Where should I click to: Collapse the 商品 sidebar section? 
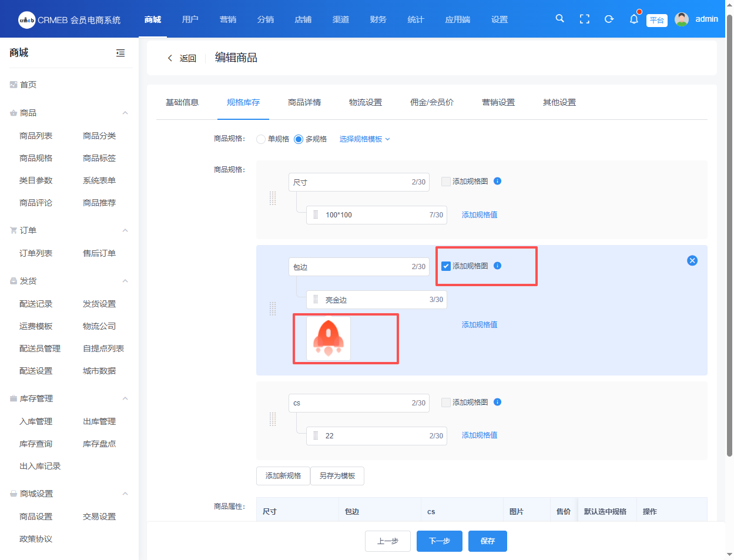click(125, 113)
